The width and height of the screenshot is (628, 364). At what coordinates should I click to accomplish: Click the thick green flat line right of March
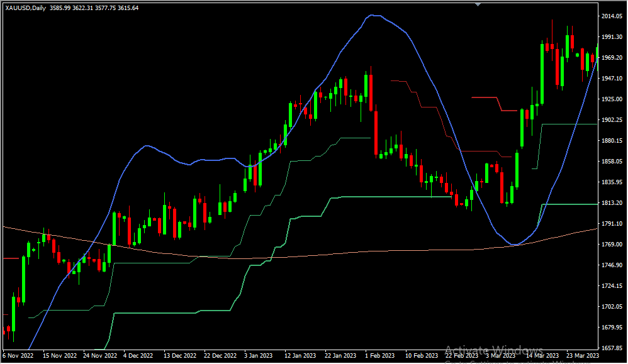pyautogui.click(x=569, y=204)
